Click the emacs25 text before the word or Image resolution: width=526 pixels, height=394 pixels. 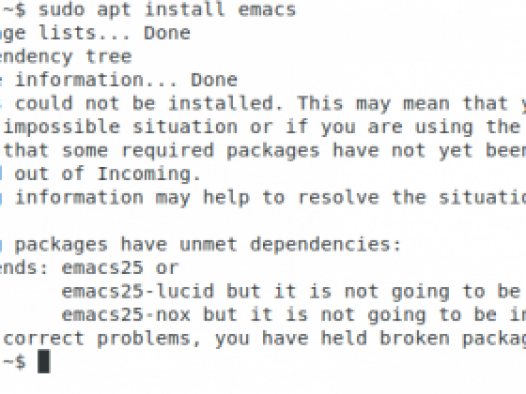click(103, 268)
